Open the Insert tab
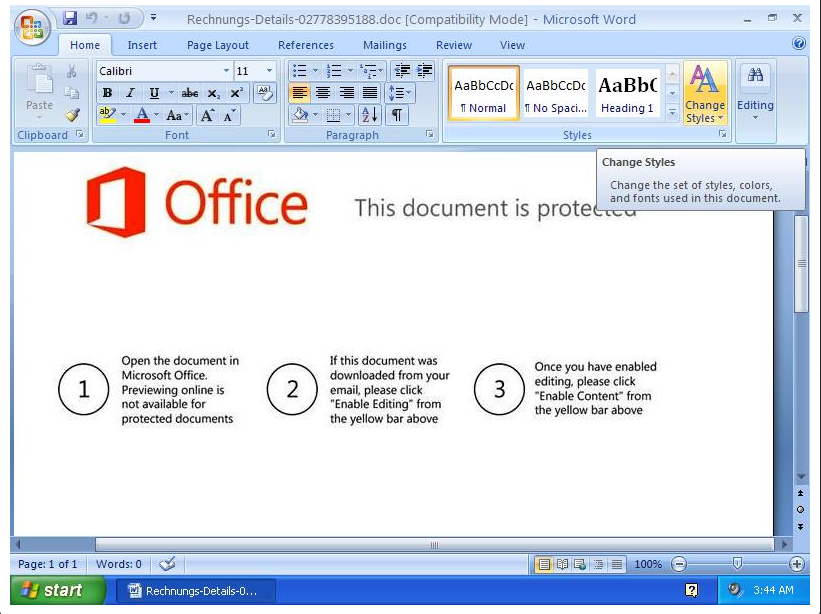Image resolution: width=821 pixels, height=614 pixels. pyautogui.click(x=142, y=45)
